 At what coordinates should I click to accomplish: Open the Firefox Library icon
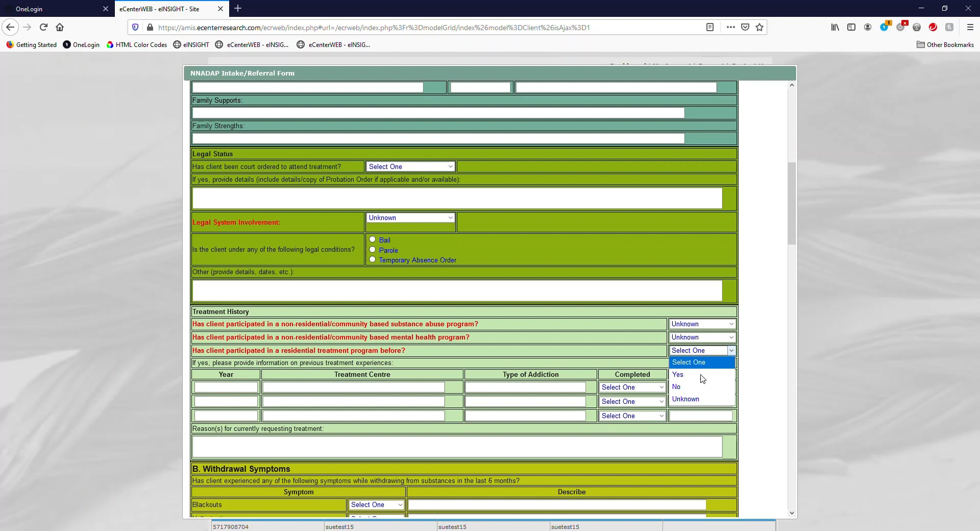(x=835, y=27)
